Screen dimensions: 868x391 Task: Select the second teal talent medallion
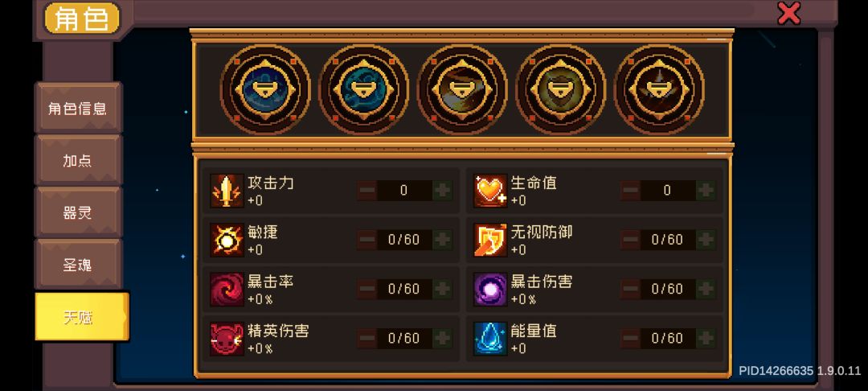[364, 90]
